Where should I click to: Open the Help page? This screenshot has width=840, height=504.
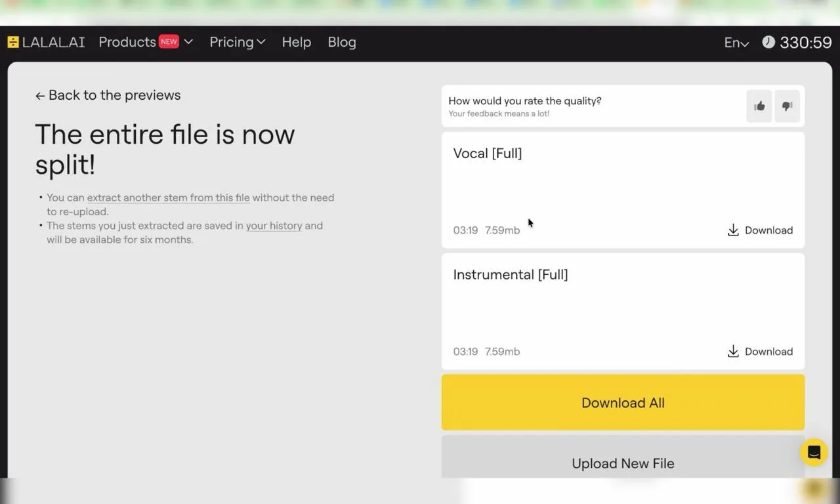click(297, 42)
